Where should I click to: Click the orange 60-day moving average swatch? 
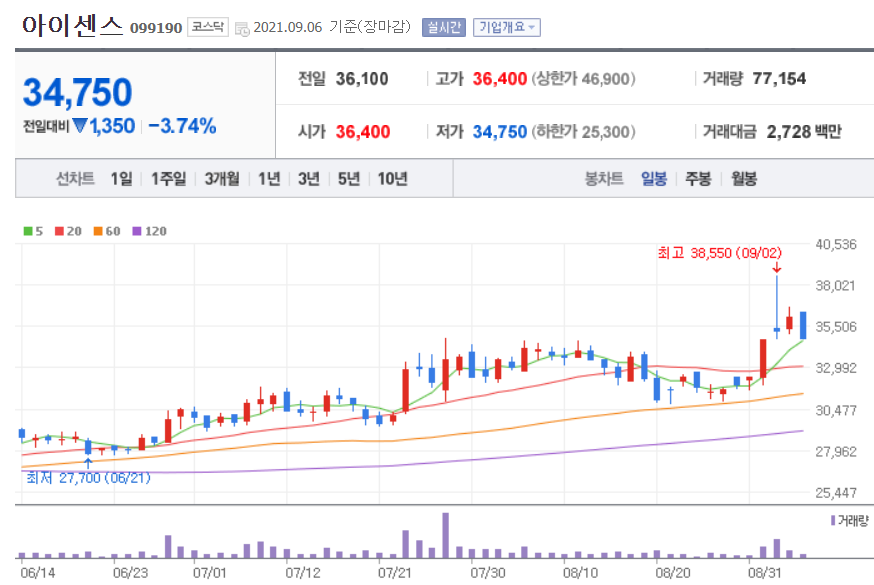(x=98, y=231)
